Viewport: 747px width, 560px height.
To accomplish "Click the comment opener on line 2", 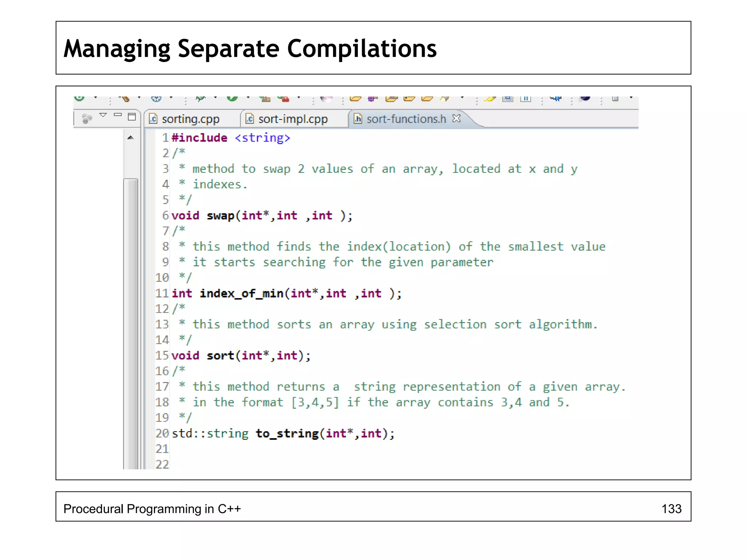I will click(x=179, y=153).
